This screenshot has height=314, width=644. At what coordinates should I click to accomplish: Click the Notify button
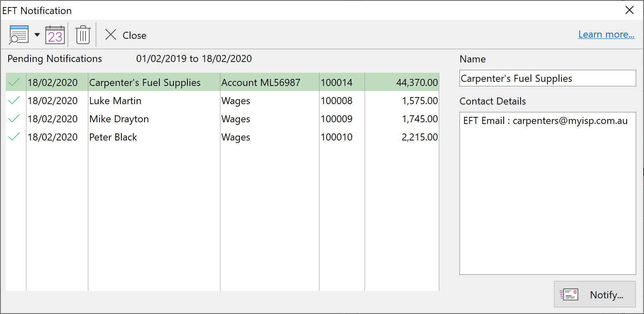tap(594, 295)
